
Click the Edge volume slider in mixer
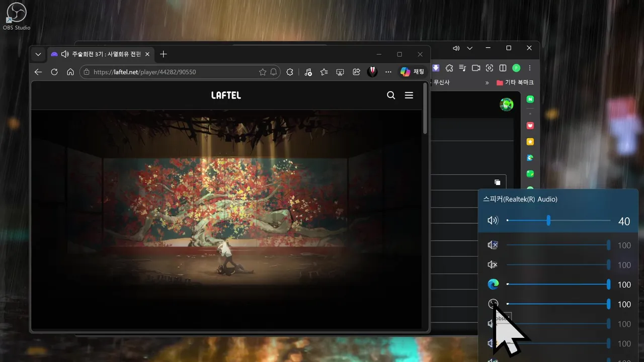(558, 285)
